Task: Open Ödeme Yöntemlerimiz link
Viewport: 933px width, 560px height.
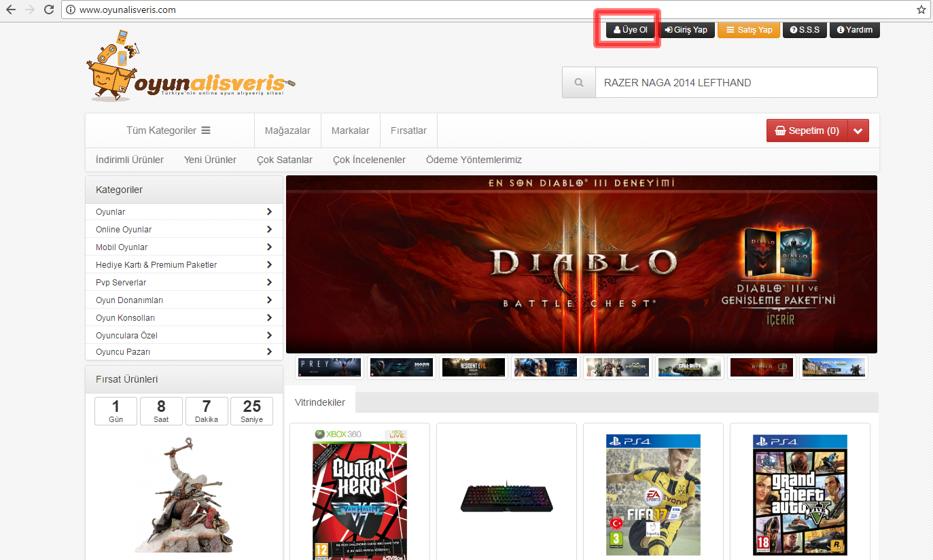Action: [474, 160]
